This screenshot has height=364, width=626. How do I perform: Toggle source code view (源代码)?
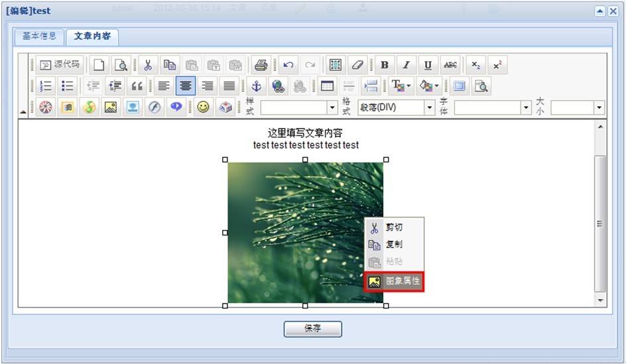pyautogui.click(x=60, y=65)
